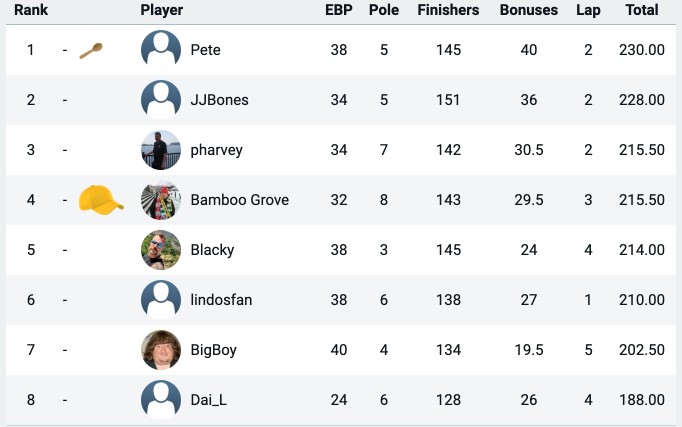The height and width of the screenshot is (427, 682).
Task: Sort by the Bonuses column header
Action: click(529, 10)
